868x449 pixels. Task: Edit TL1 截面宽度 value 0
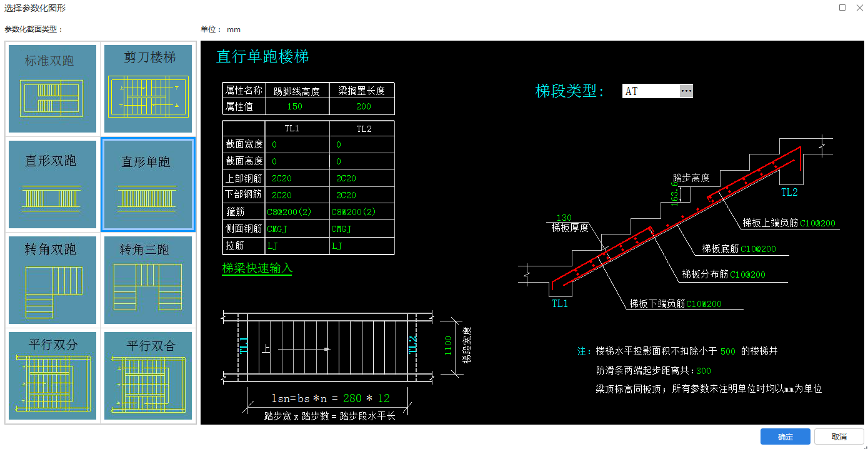coord(274,144)
